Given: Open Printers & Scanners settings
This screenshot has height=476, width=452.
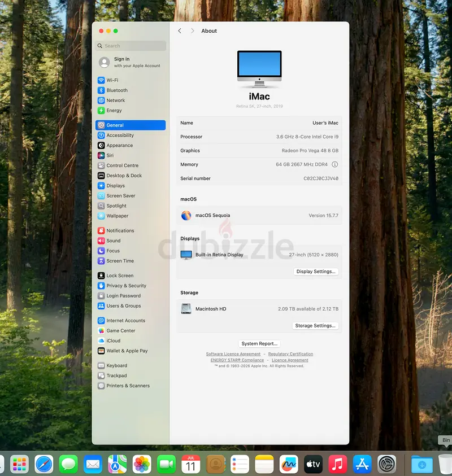Looking at the screenshot, I should tap(131, 386).
